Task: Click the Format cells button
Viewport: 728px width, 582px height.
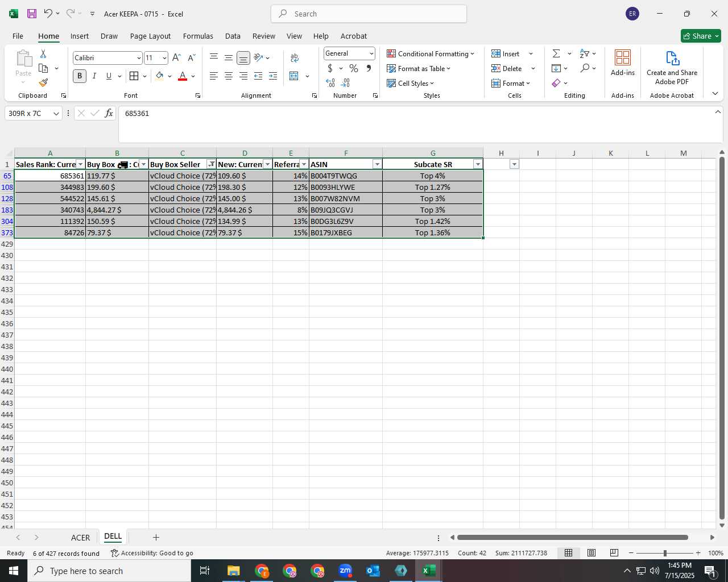Action: point(510,83)
